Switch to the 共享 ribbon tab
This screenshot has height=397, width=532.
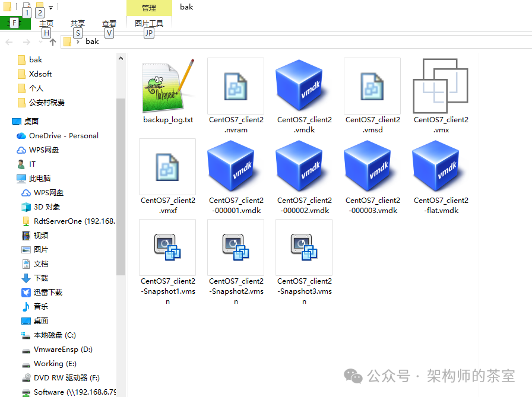click(x=78, y=23)
